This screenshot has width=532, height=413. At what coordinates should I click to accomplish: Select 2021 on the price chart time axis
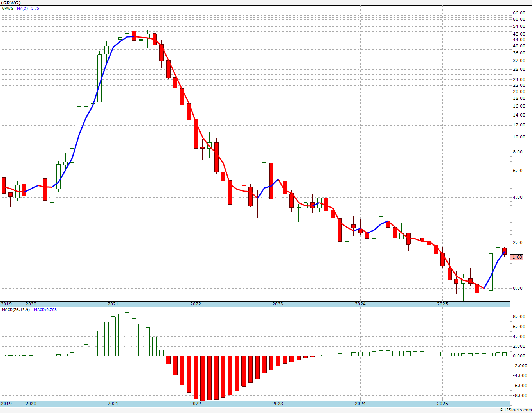pos(113,304)
